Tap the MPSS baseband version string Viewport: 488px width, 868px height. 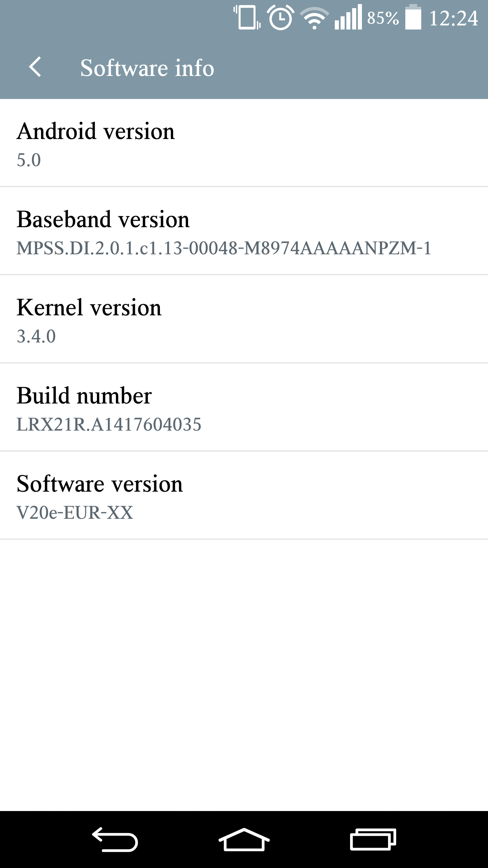(224, 248)
